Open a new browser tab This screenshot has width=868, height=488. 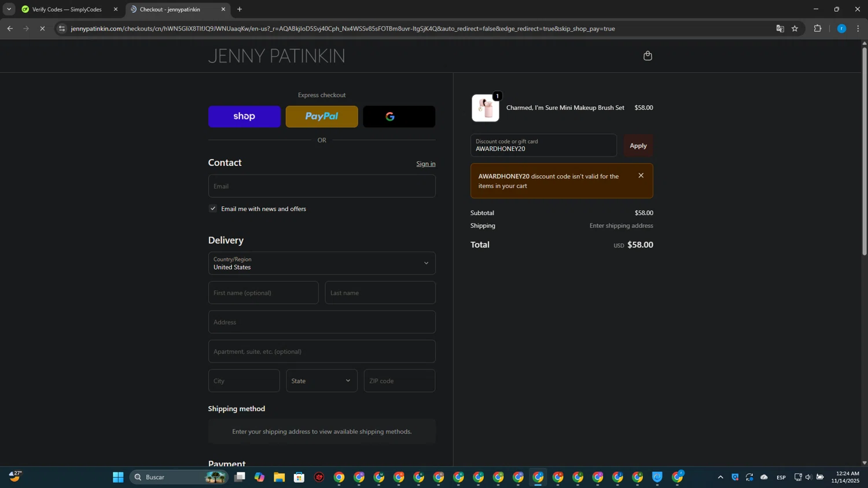[x=240, y=9]
